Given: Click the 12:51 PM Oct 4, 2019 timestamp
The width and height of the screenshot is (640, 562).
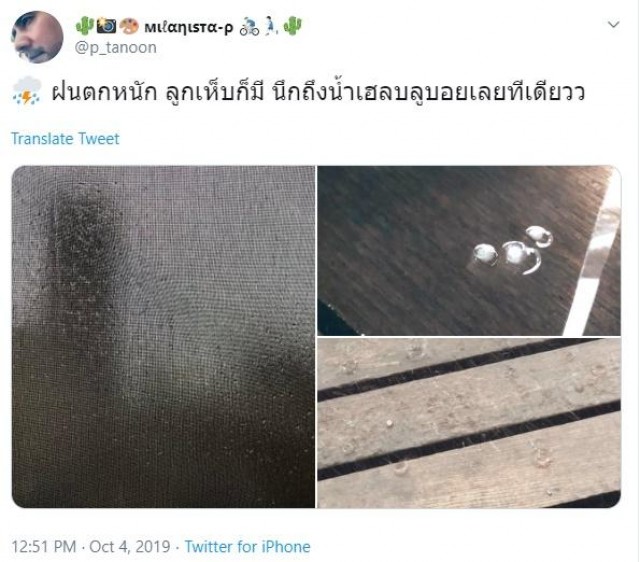Looking at the screenshot, I should [91, 546].
